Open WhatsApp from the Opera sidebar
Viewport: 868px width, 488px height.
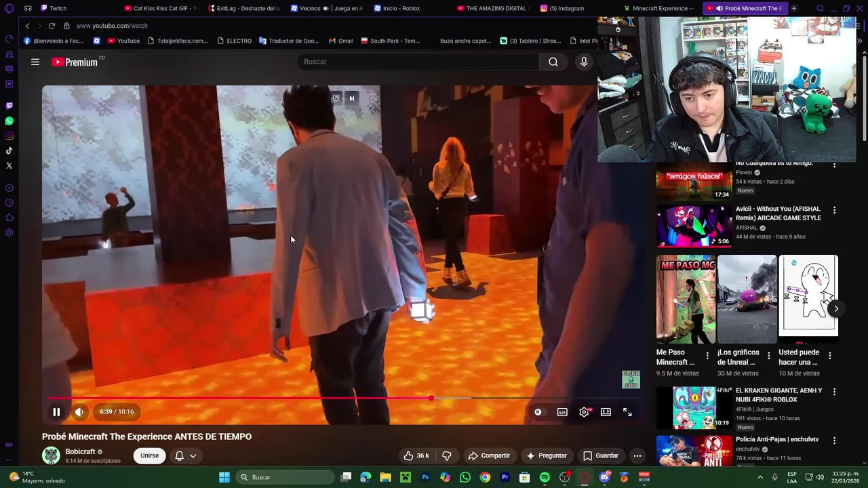coord(9,121)
